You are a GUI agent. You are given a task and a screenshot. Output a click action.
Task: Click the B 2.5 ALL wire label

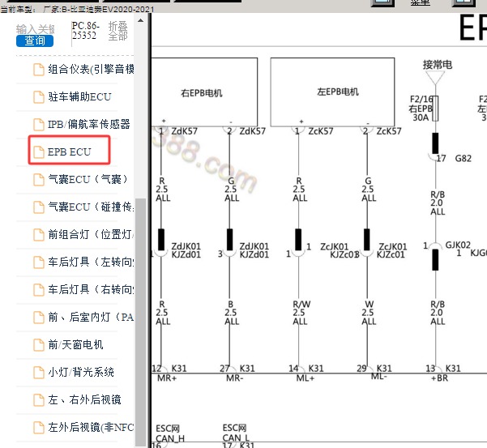click(x=232, y=313)
